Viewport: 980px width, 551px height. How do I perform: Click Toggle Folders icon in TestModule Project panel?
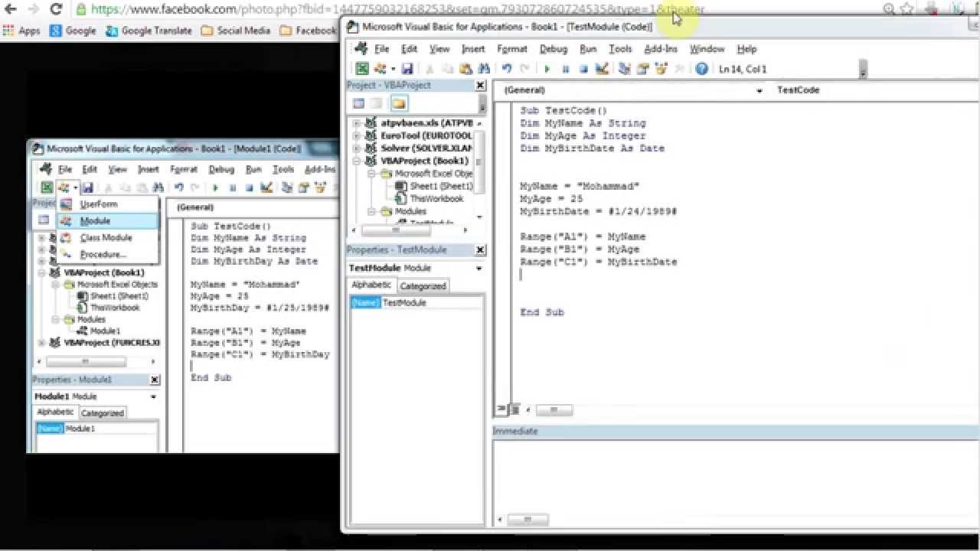(399, 103)
